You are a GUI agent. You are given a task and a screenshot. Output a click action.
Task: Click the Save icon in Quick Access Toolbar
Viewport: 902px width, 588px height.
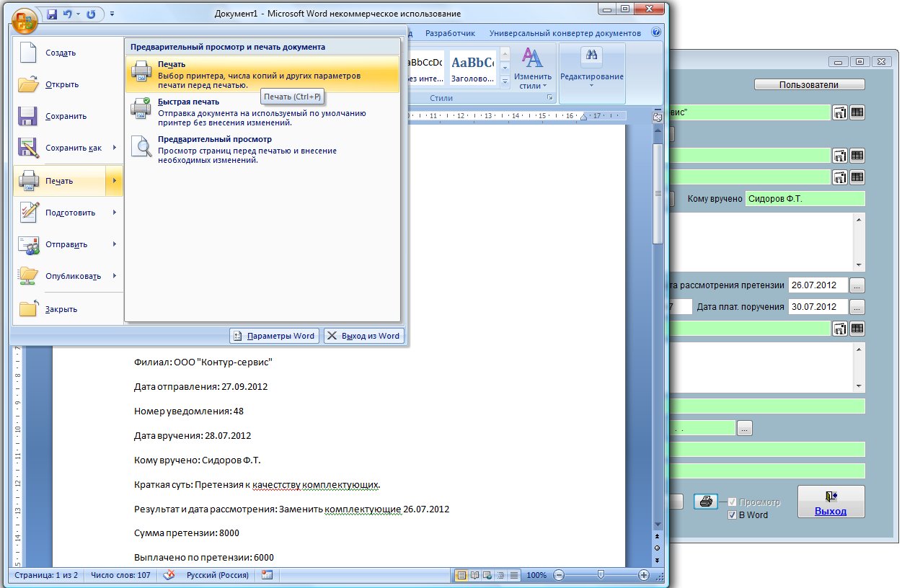tap(52, 14)
